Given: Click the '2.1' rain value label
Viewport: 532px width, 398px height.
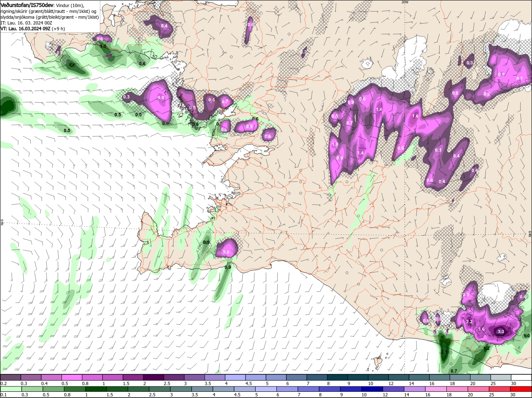Looking at the screenshot, I should pos(444,352).
